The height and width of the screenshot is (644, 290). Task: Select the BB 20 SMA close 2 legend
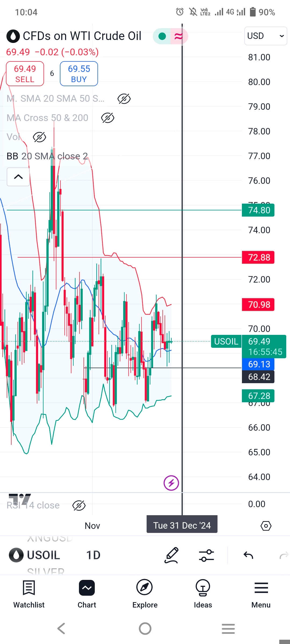[47, 156]
